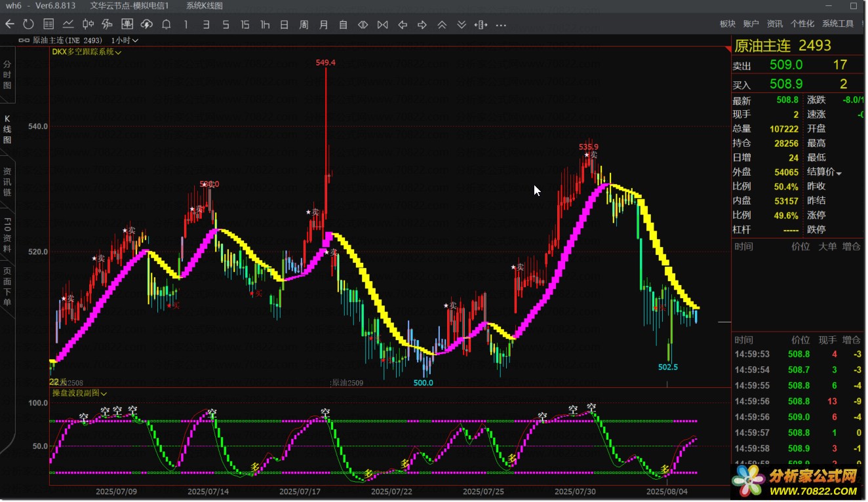The height and width of the screenshot is (502, 868).
Task: Expand the chart horizontally icon
Action: [x=363, y=24]
